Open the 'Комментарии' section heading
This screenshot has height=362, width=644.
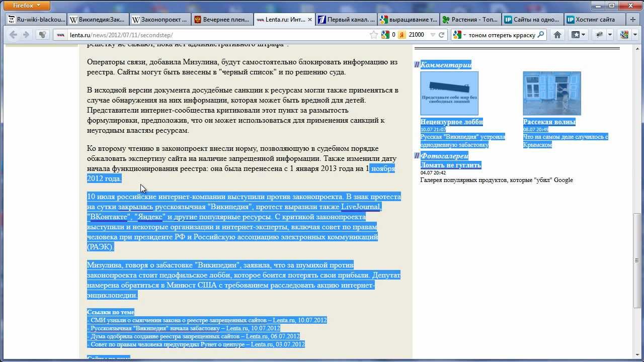pyautogui.click(x=446, y=64)
